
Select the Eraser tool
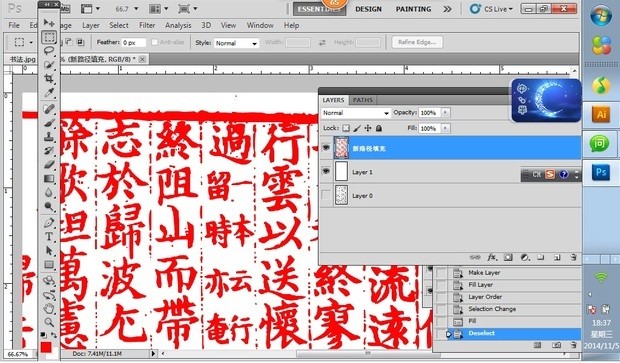(49, 164)
